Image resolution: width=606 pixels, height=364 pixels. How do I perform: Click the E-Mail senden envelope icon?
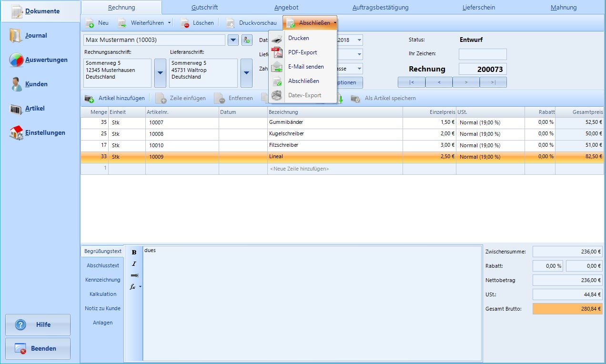tap(277, 67)
